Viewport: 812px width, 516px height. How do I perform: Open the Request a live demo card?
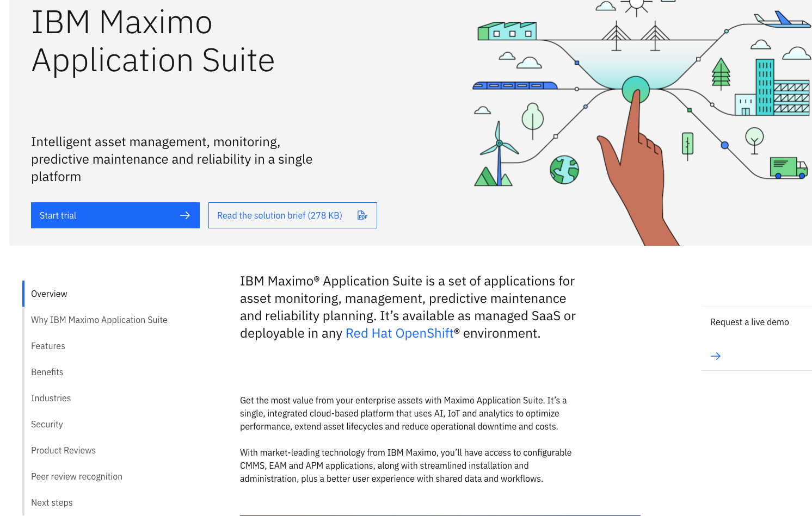click(x=749, y=322)
